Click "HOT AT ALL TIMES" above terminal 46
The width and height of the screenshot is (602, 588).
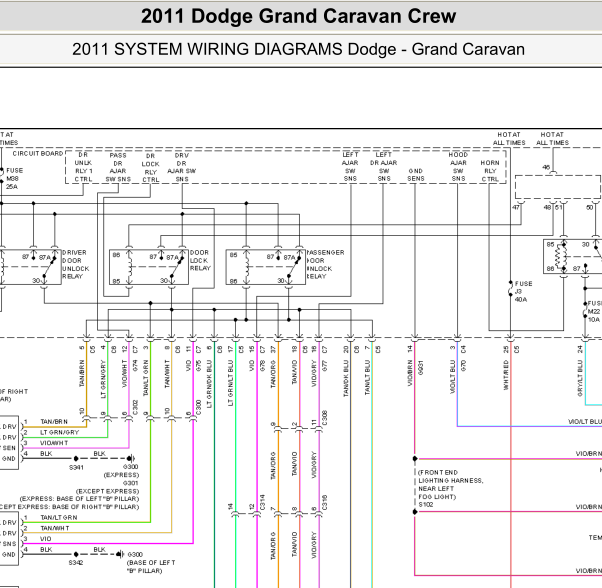552,139
